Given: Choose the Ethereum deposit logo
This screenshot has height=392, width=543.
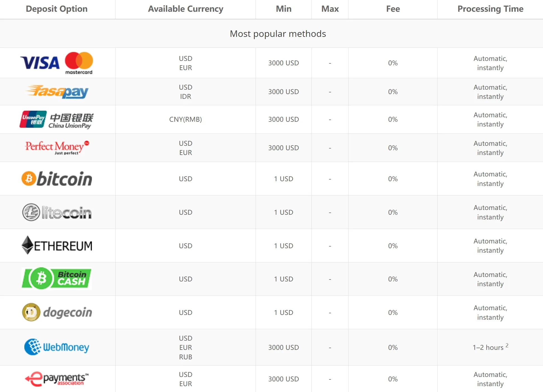Looking at the screenshot, I should click(x=57, y=245).
